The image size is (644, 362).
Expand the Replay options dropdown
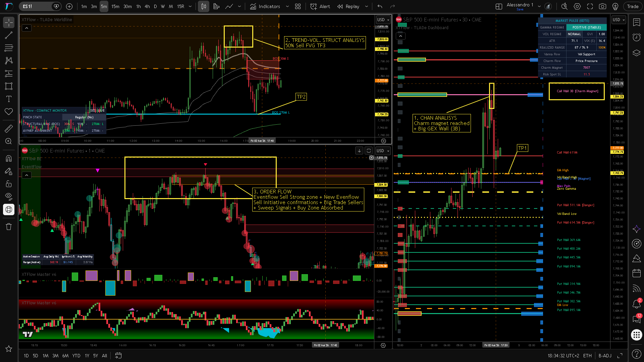tap(366, 6)
